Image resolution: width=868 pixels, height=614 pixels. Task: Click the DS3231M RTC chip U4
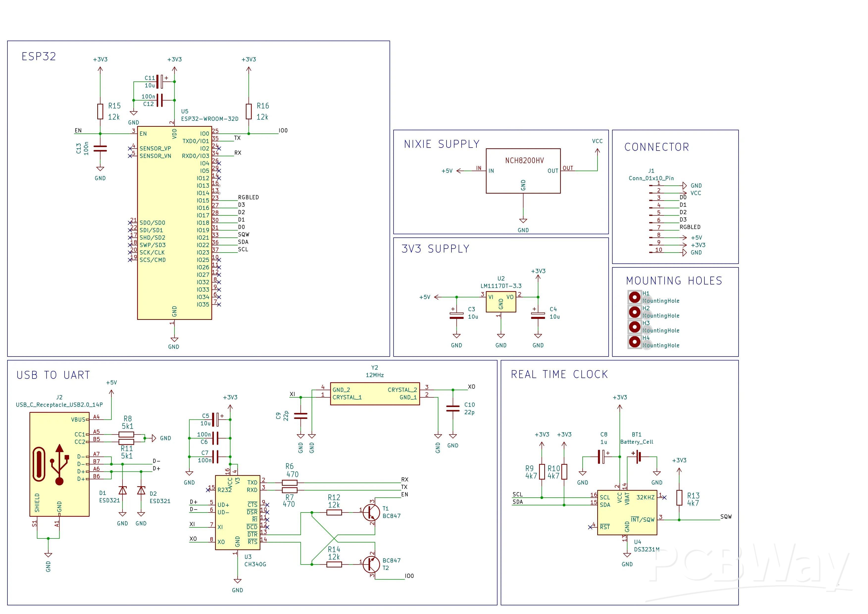click(627, 512)
